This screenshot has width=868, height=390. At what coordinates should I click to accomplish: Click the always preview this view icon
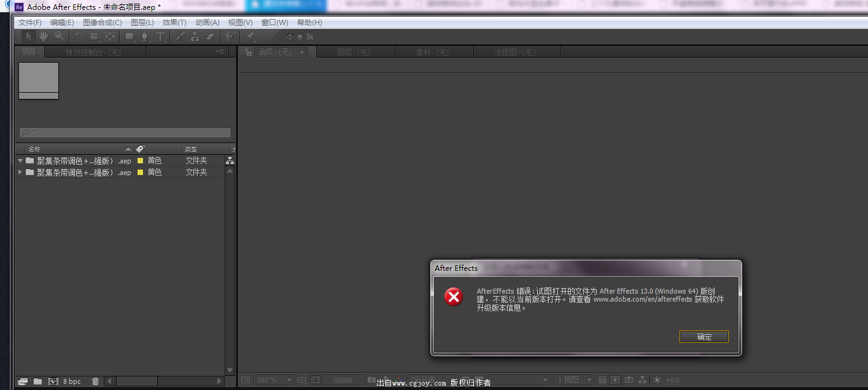click(x=245, y=380)
